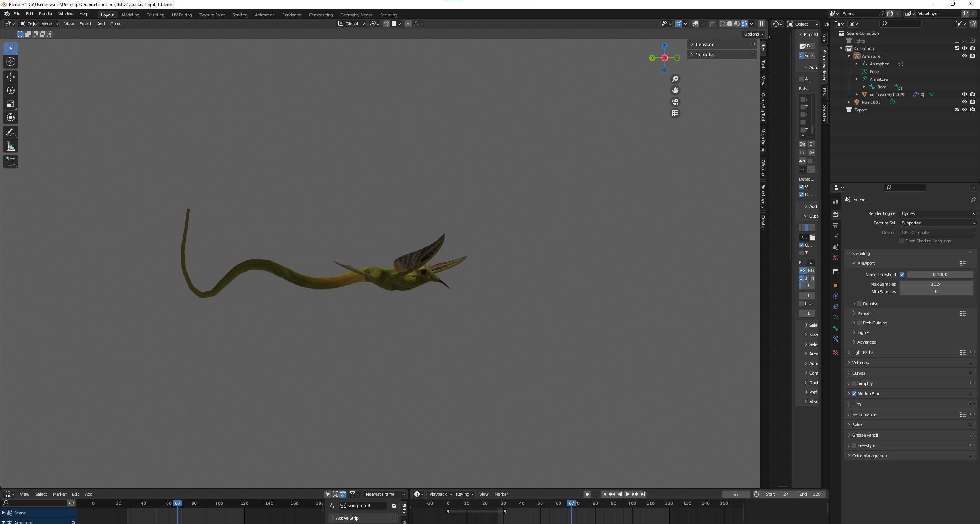The height and width of the screenshot is (524, 980).
Task: Open Global transform orientation dropdown
Action: (x=351, y=24)
